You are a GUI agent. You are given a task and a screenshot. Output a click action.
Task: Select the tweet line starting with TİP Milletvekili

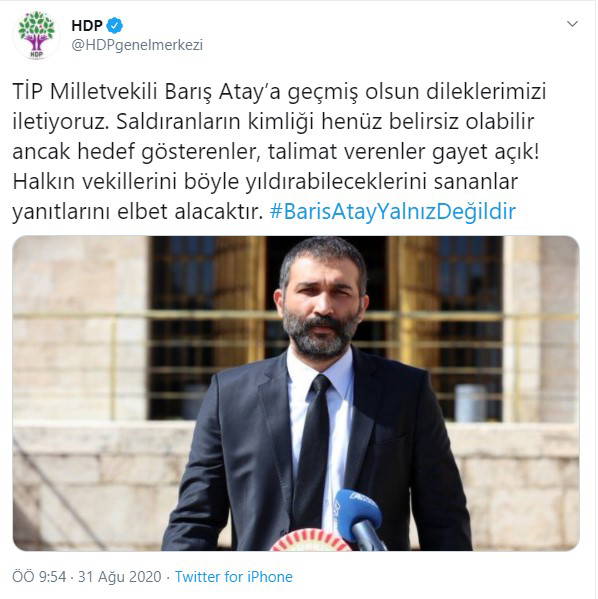[x=279, y=92]
